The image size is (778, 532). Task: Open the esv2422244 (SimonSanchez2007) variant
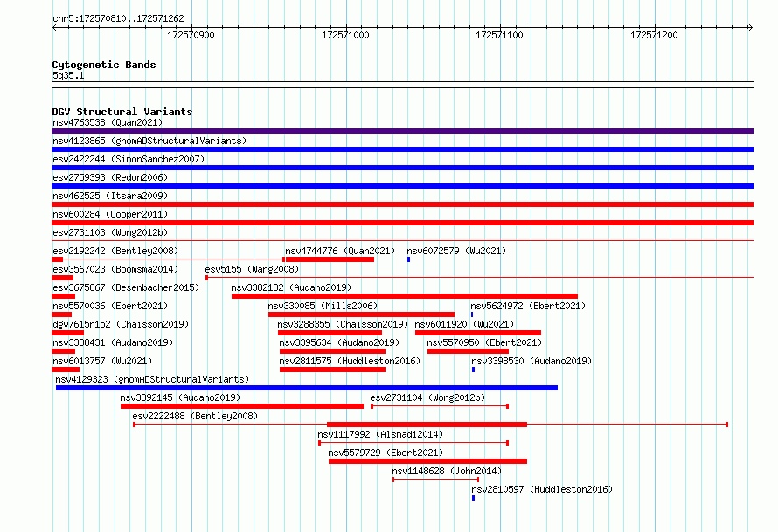point(129,159)
